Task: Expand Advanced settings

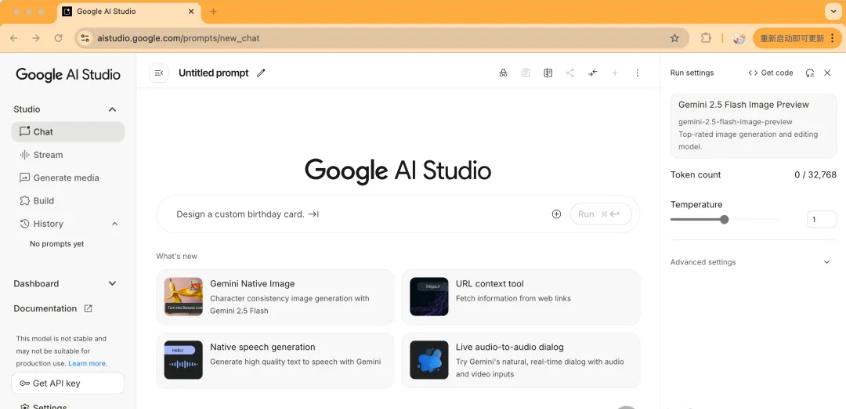Action: click(826, 262)
